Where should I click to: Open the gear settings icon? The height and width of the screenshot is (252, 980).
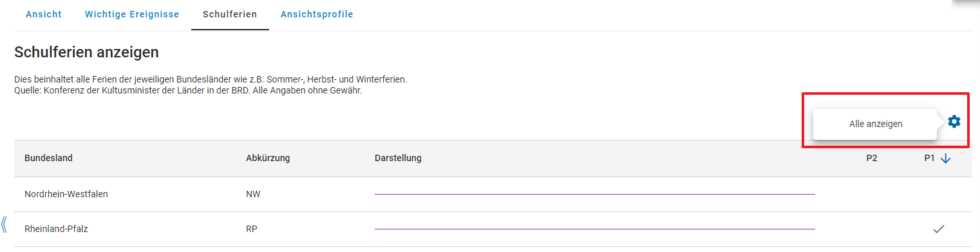954,121
